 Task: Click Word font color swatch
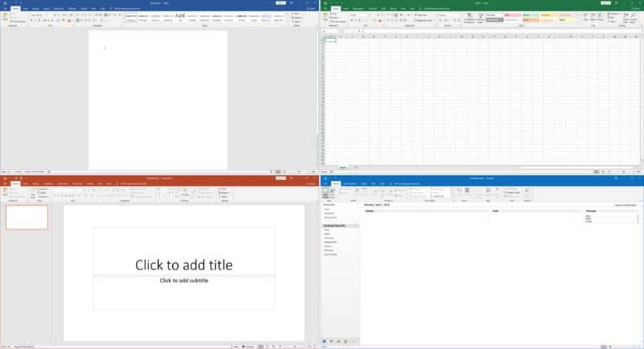[68, 20]
